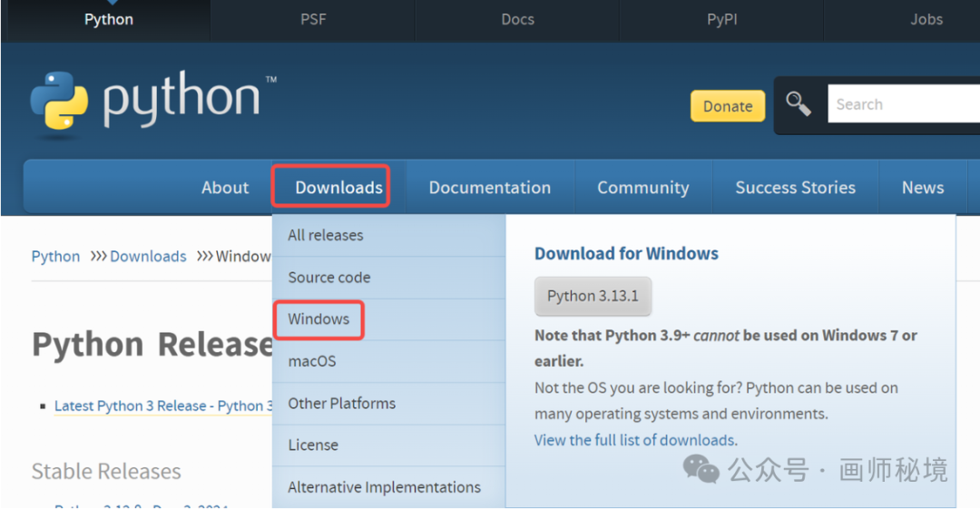Click the magnifying glass search icon

pos(799,103)
